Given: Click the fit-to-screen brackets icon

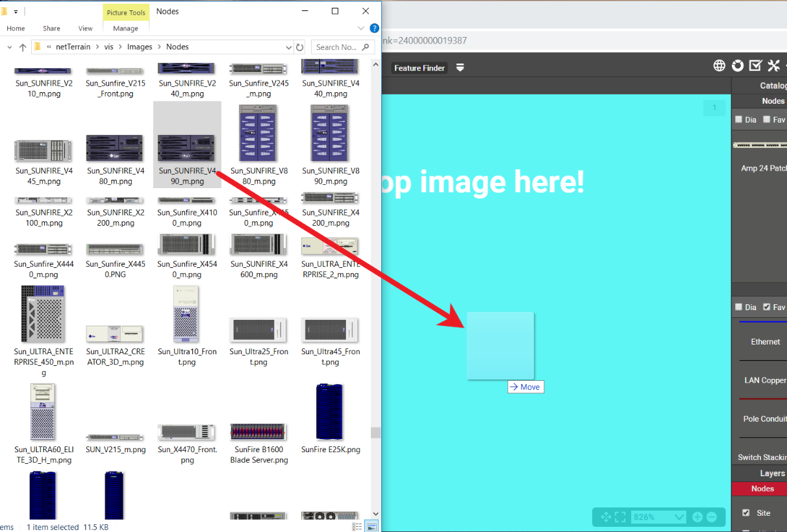Looking at the screenshot, I should [x=620, y=517].
